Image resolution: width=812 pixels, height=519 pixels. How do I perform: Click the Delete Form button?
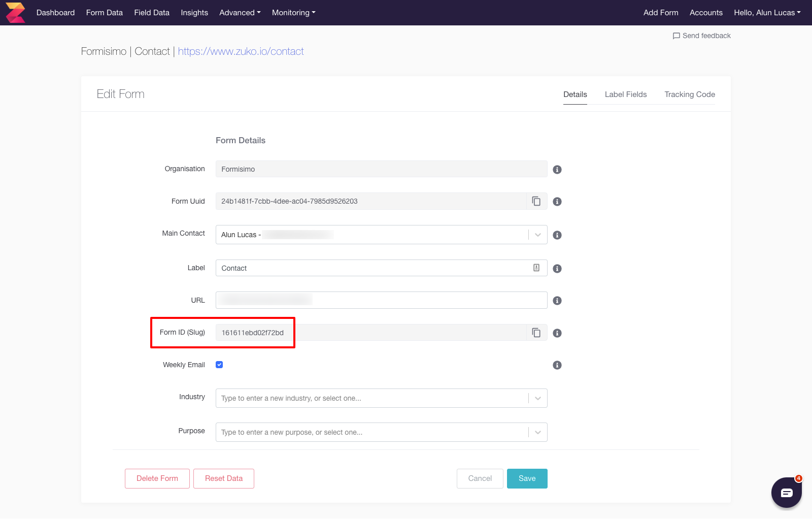(x=157, y=478)
